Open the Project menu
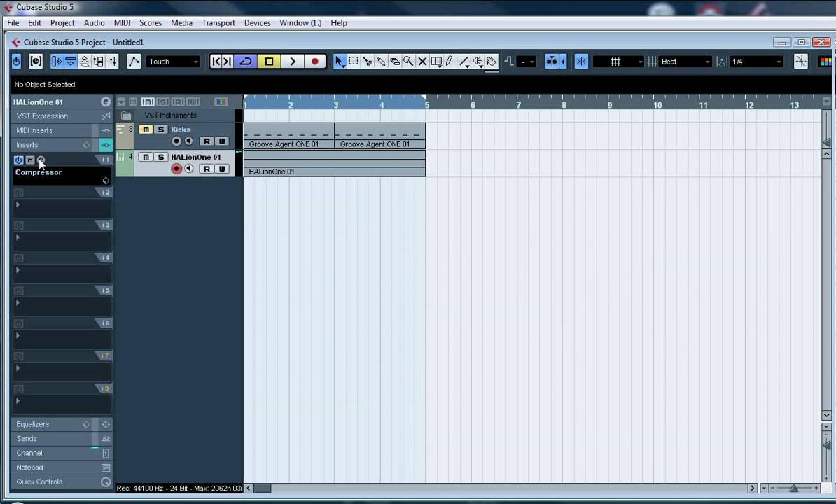This screenshot has height=504, width=836. [62, 23]
